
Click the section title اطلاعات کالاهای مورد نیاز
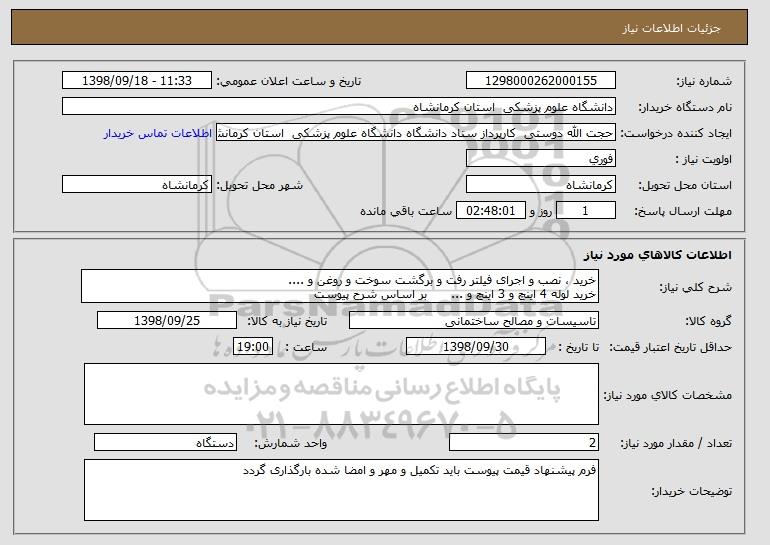(x=658, y=255)
